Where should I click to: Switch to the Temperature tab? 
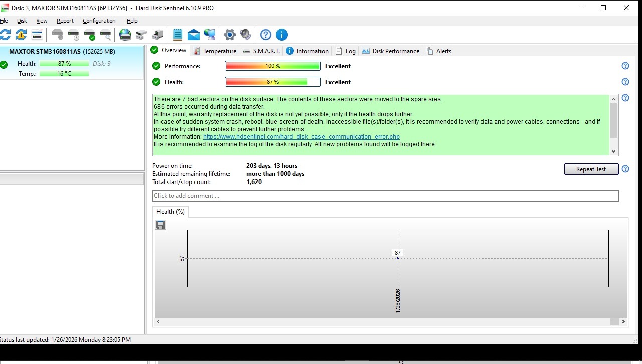215,51
